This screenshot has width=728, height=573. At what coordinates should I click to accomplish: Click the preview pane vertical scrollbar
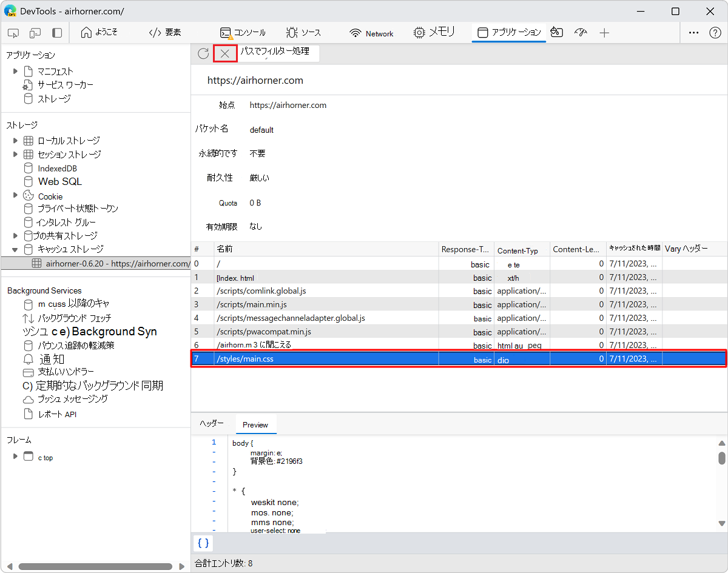click(722, 458)
